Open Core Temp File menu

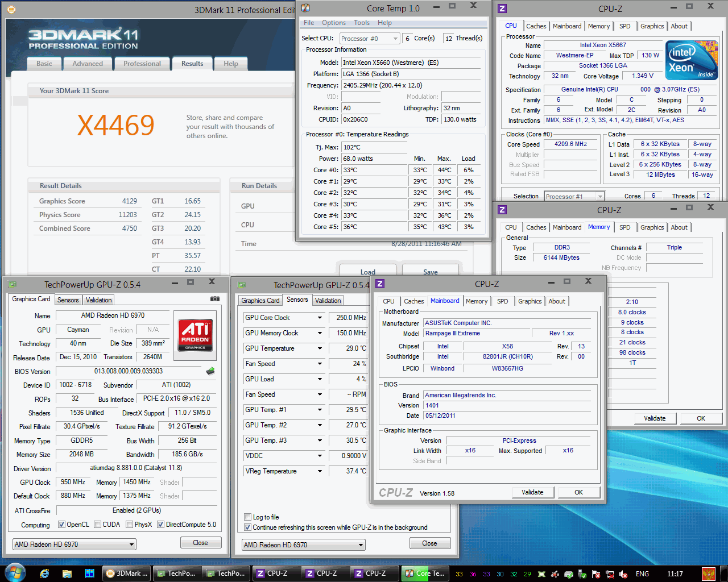309,23
